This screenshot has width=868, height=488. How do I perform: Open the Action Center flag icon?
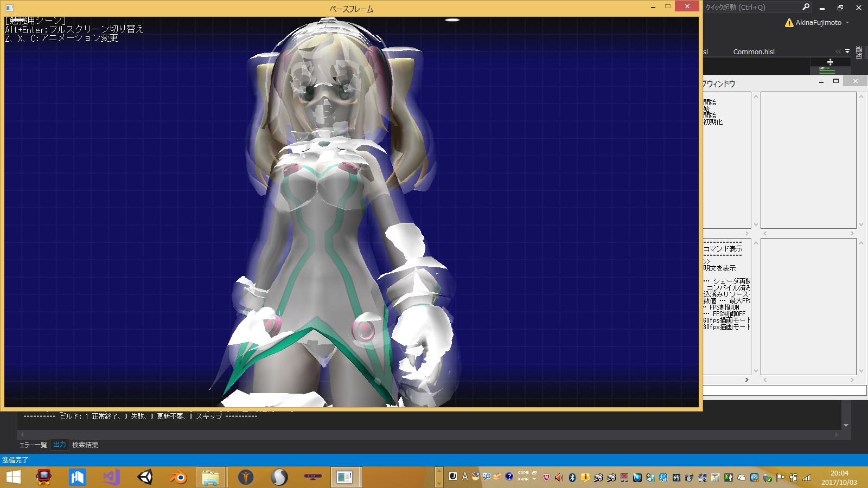pos(780,478)
